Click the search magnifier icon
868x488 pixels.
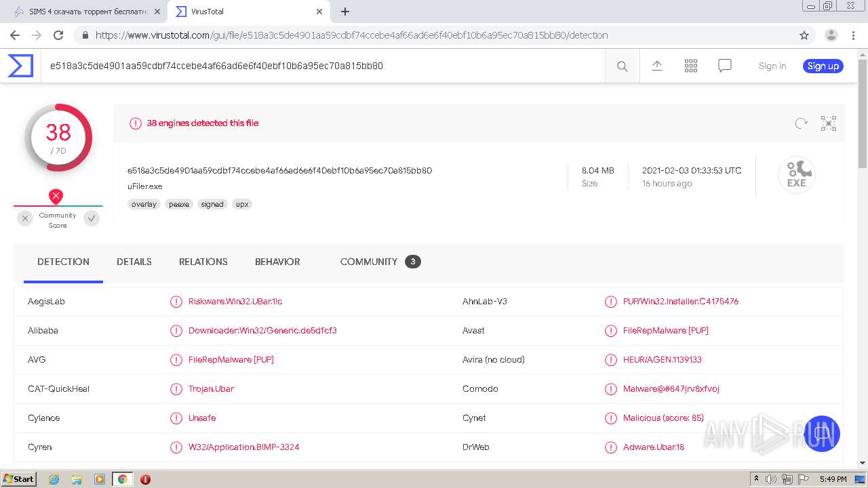622,66
